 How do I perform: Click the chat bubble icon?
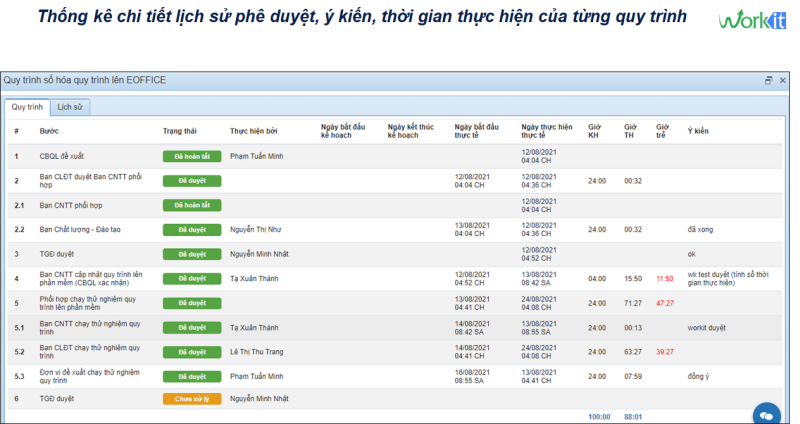(767, 412)
